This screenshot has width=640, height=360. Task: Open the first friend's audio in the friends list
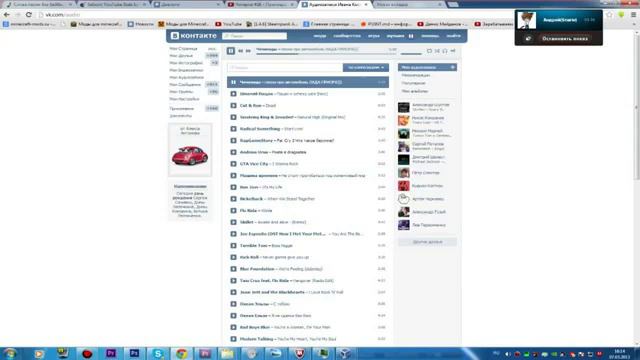click(427, 107)
